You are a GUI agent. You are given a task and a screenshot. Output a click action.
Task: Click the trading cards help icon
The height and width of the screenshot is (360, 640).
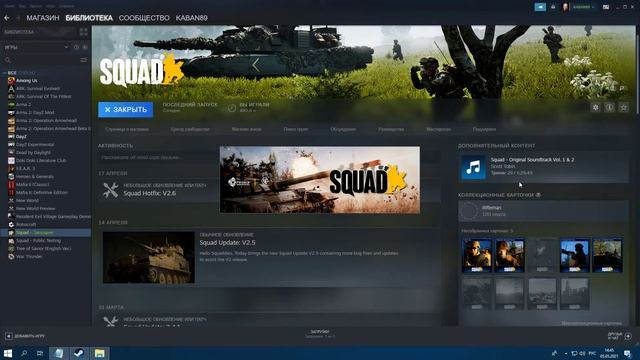click(538, 195)
